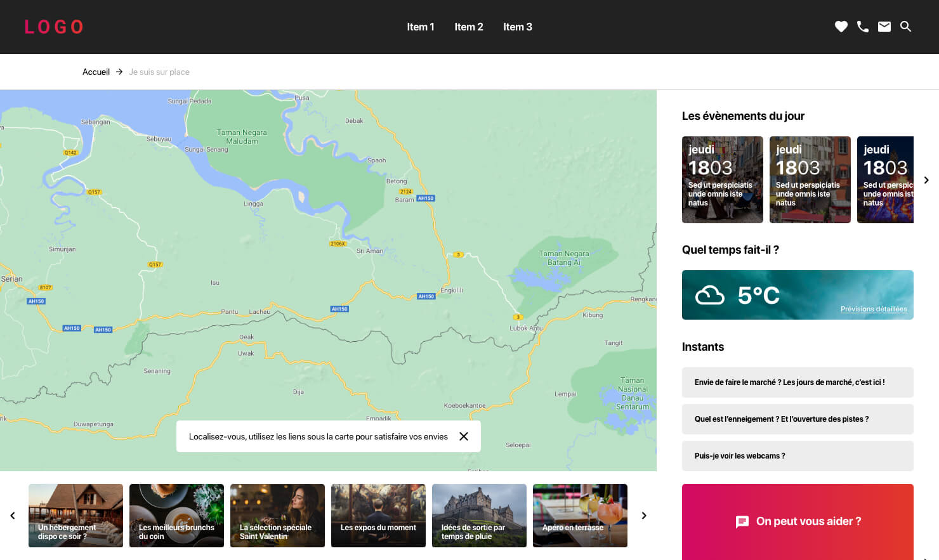
Task: Open Item 1 in navigation
Action: pos(421,27)
